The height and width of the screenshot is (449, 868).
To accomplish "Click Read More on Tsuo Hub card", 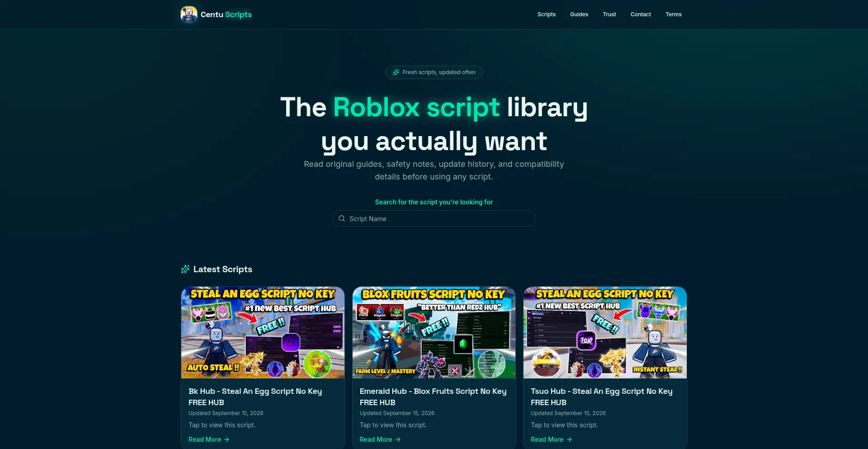I will [551, 440].
